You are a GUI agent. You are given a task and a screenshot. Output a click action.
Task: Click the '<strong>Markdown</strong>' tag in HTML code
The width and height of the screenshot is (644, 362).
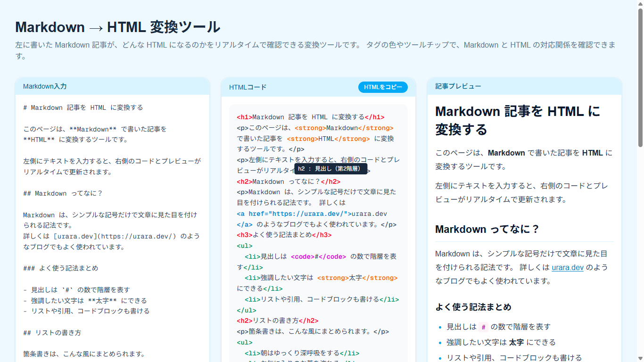pyautogui.click(x=344, y=128)
